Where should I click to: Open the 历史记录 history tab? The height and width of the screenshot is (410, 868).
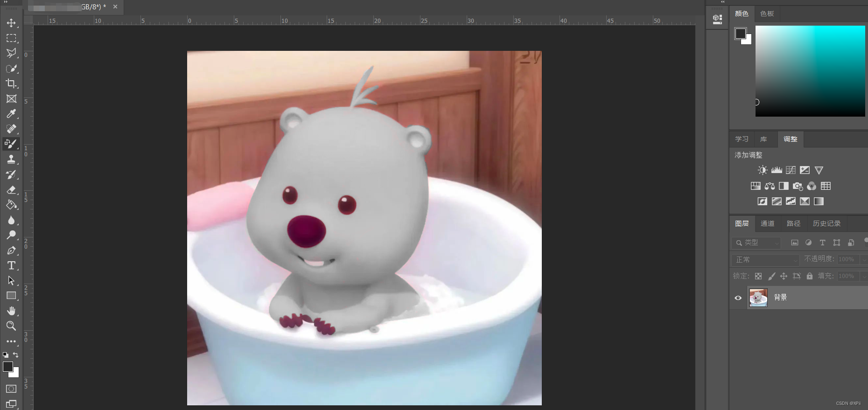pos(826,223)
